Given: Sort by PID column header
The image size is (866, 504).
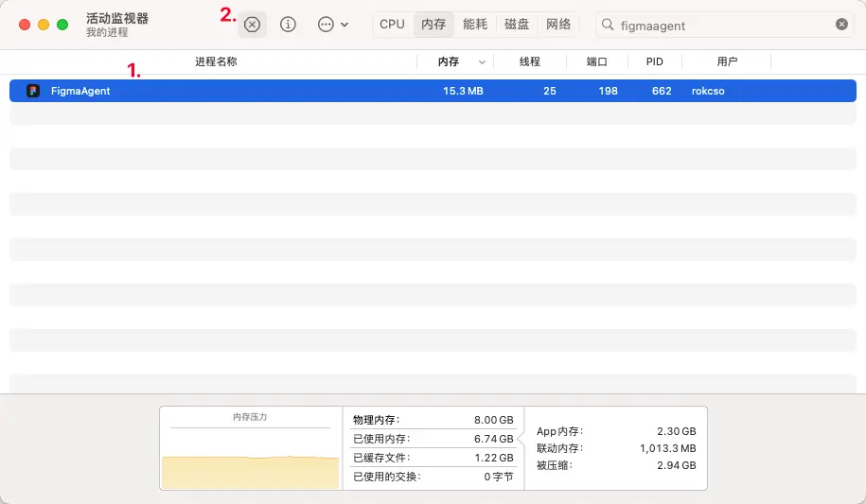Looking at the screenshot, I should 655,61.
